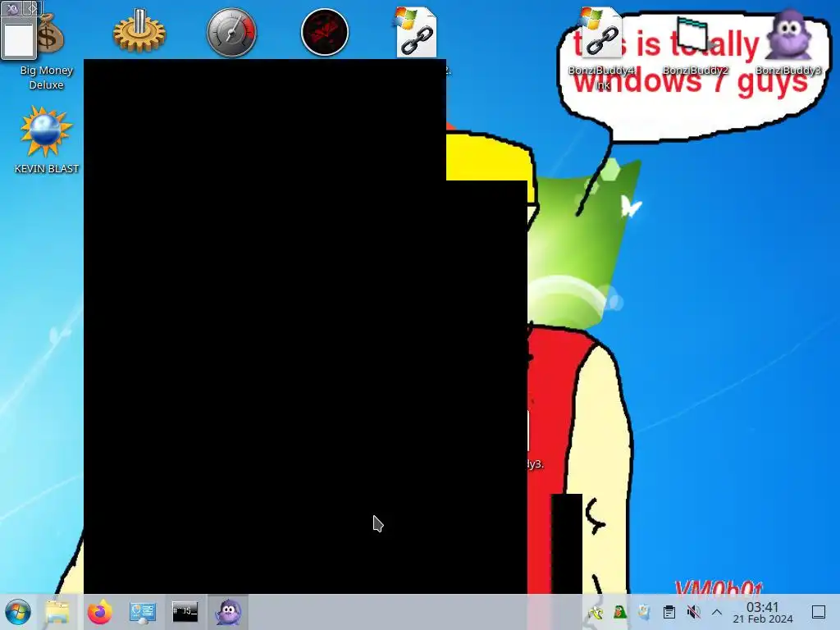This screenshot has height=630, width=840.
Task: Open the file manager from the taskbar
Action: click(57, 612)
